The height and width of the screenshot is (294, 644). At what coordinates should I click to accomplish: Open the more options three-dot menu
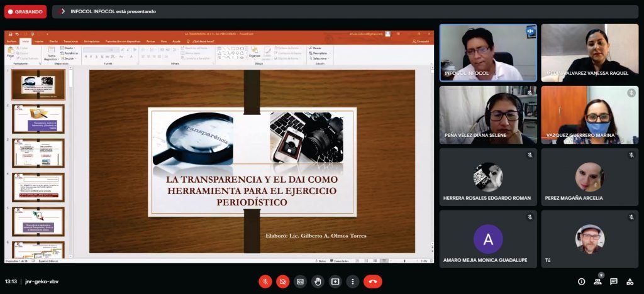(x=353, y=281)
